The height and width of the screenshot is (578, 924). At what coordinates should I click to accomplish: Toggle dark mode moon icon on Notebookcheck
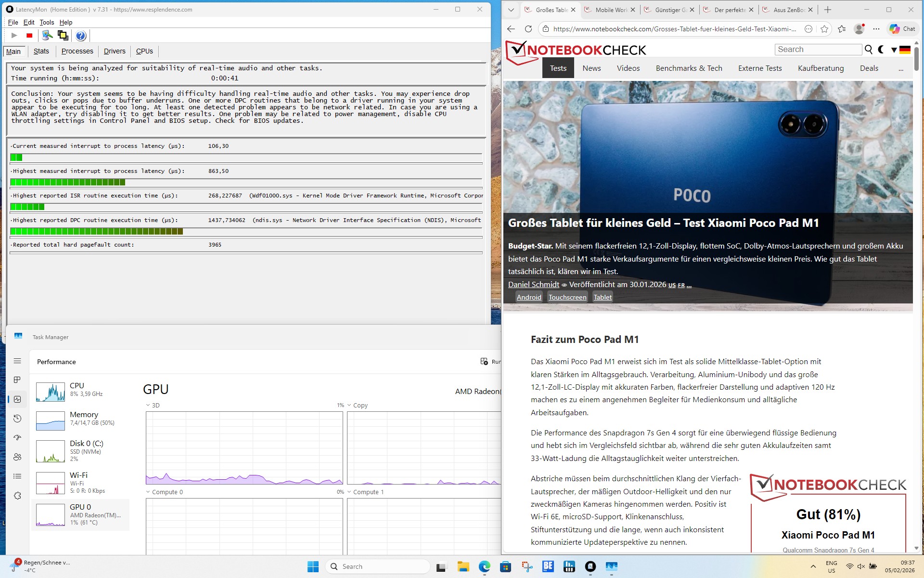pos(881,49)
